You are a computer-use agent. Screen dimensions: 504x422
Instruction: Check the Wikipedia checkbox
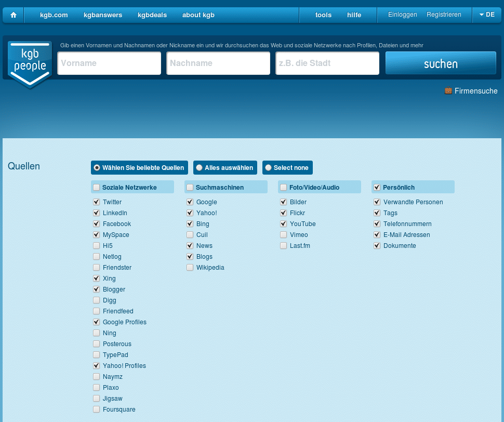(x=190, y=268)
